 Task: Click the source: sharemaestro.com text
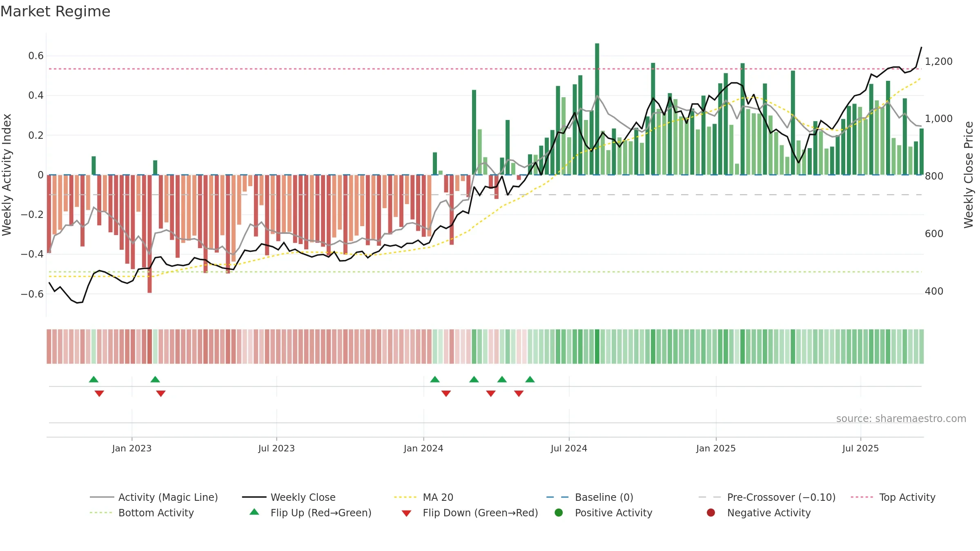click(901, 418)
